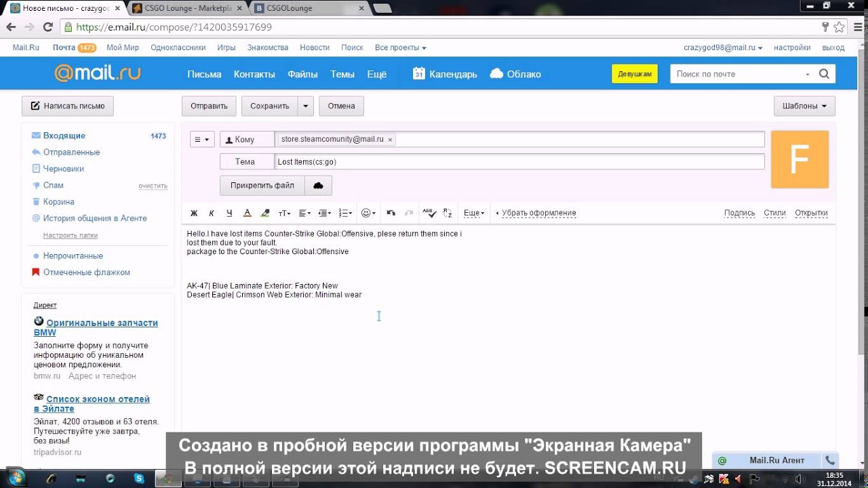Open the Отправленные sent folder
The image size is (868, 488).
tap(71, 152)
